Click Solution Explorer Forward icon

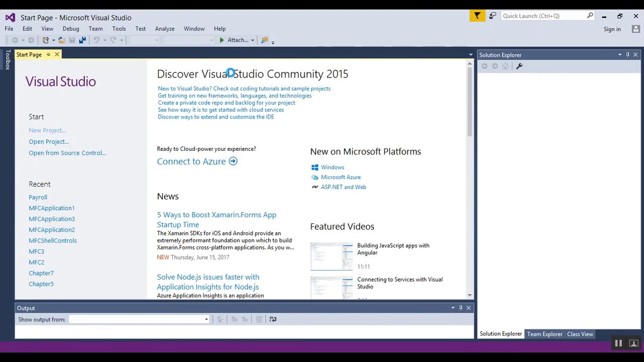[495, 66]
